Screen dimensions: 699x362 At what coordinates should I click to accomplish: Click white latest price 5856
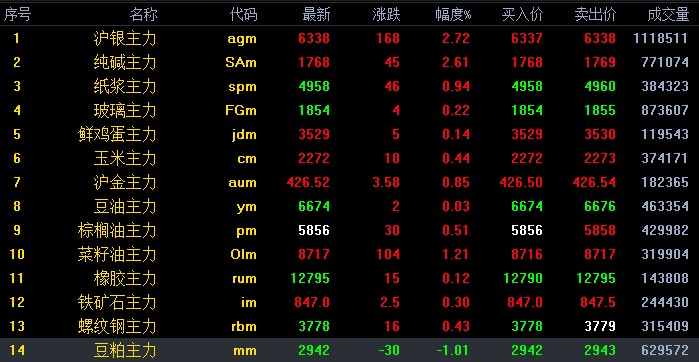(314, 230)
